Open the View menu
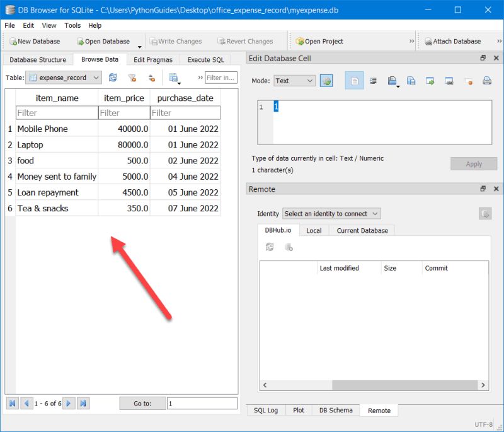The width and height of the screenshot is (504, 432). coord(49,25)
